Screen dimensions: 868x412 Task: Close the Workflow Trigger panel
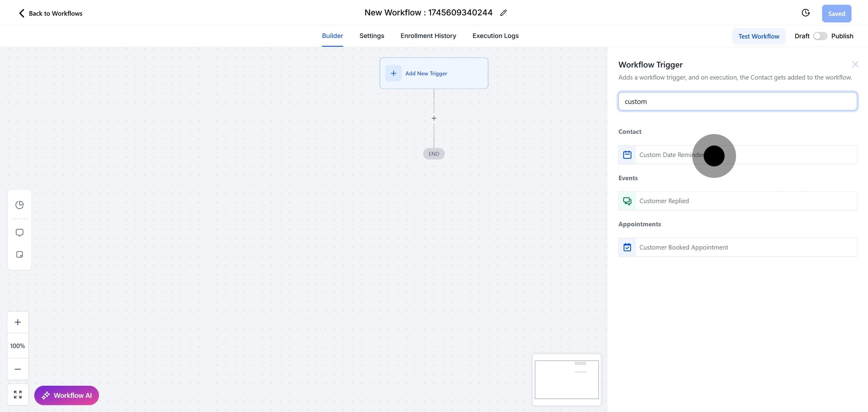855,64
